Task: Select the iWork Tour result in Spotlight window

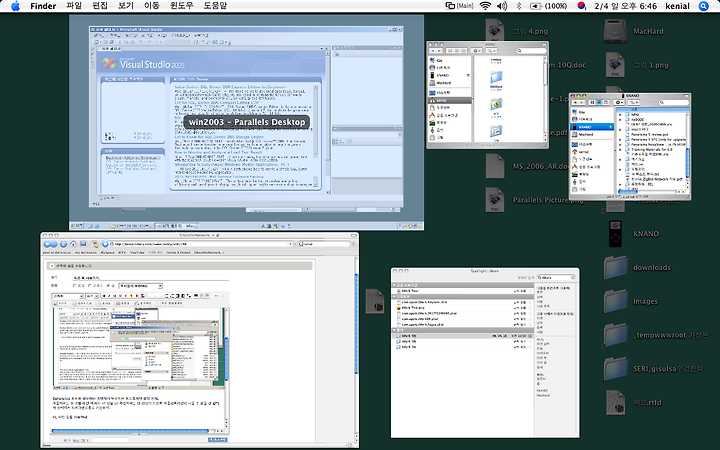Action: click(462, 291)
